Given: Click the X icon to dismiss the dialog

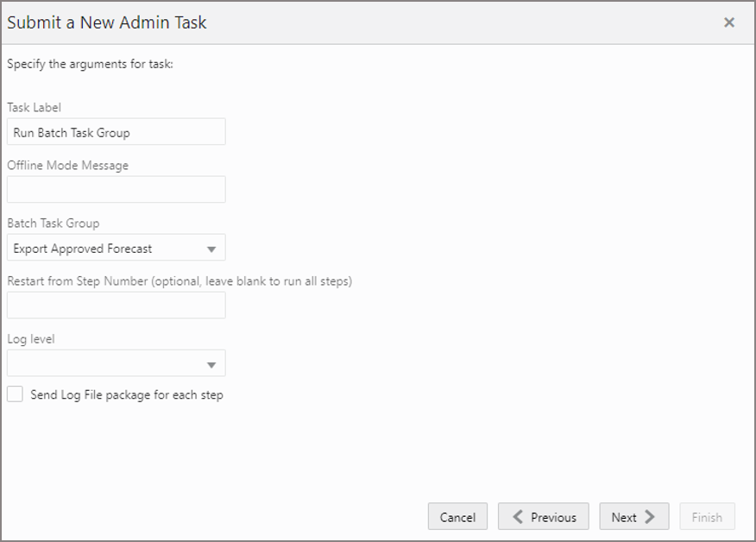Looking at the screenshot, I should [x=729, y=23].
